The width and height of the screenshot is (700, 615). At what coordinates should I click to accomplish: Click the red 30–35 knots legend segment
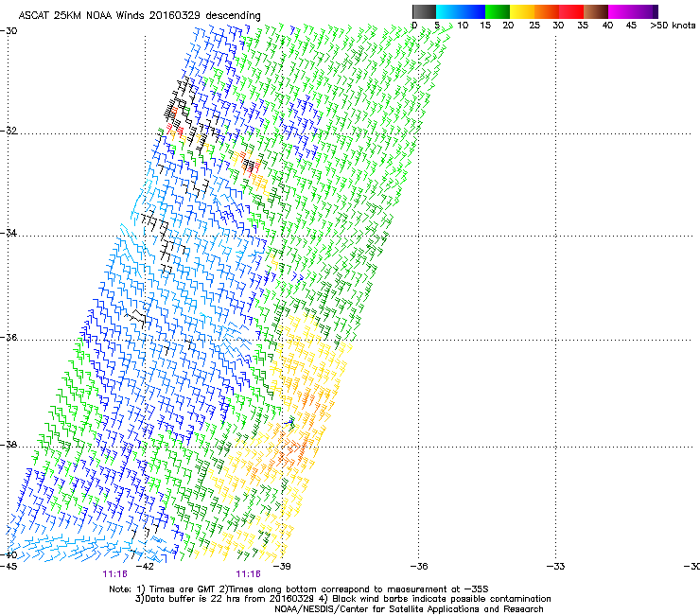point(571,11)
